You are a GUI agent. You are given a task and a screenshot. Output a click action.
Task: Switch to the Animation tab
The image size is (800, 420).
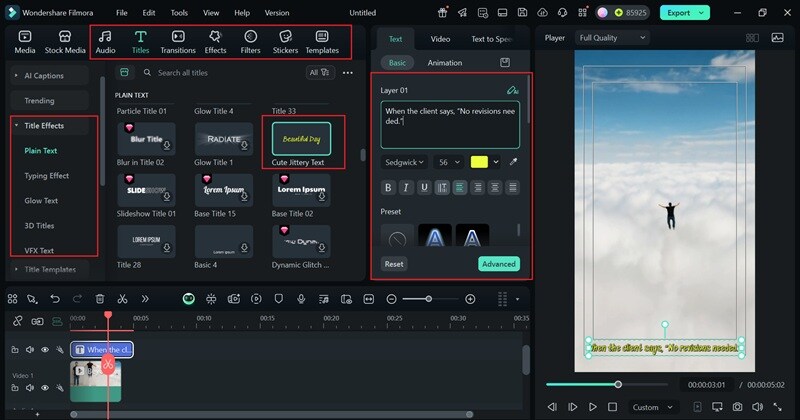point(444,63)
